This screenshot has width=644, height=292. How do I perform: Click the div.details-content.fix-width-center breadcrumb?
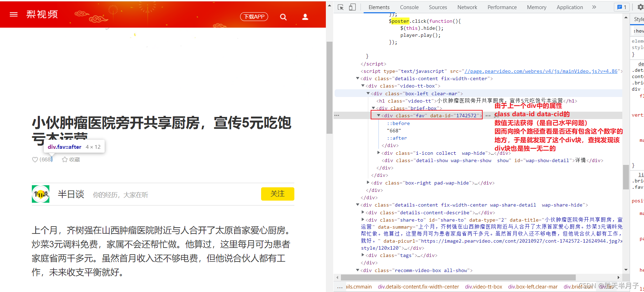coord(418,287)
